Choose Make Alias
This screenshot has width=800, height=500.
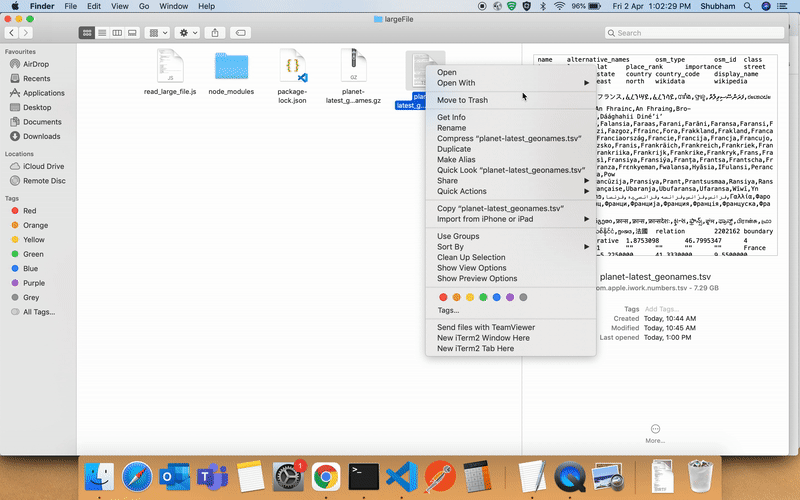(511, 160)
